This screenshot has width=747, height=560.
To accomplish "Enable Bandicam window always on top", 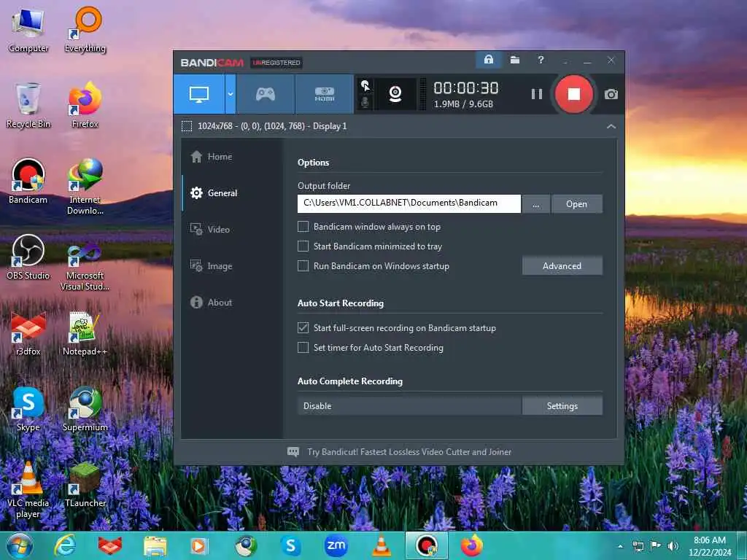I will coord(303,227).
